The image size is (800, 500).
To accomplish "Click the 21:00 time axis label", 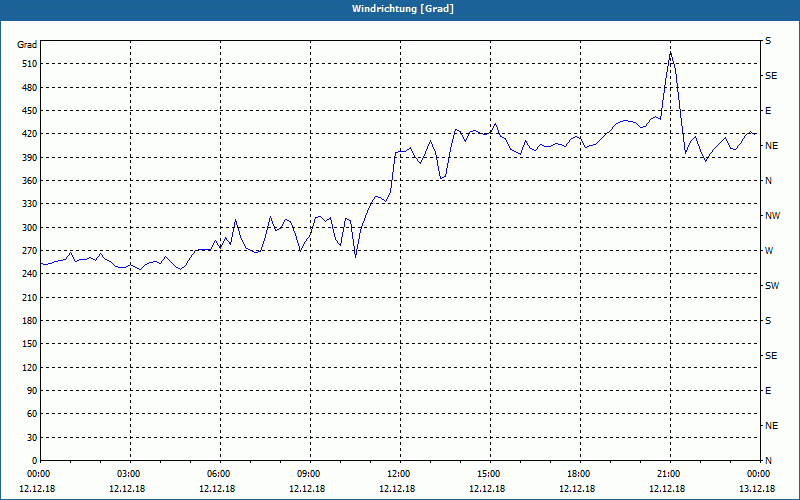I will click(x=670, y=474).
